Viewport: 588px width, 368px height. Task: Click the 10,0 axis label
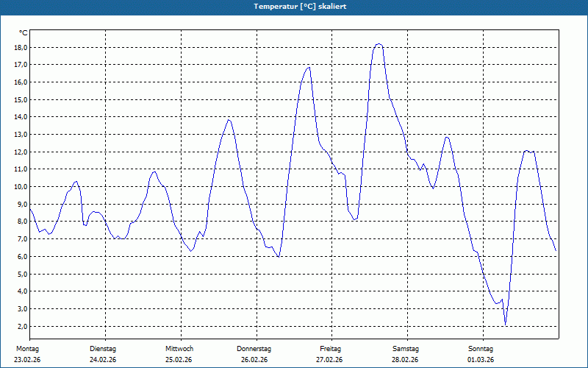pos(21,187)
